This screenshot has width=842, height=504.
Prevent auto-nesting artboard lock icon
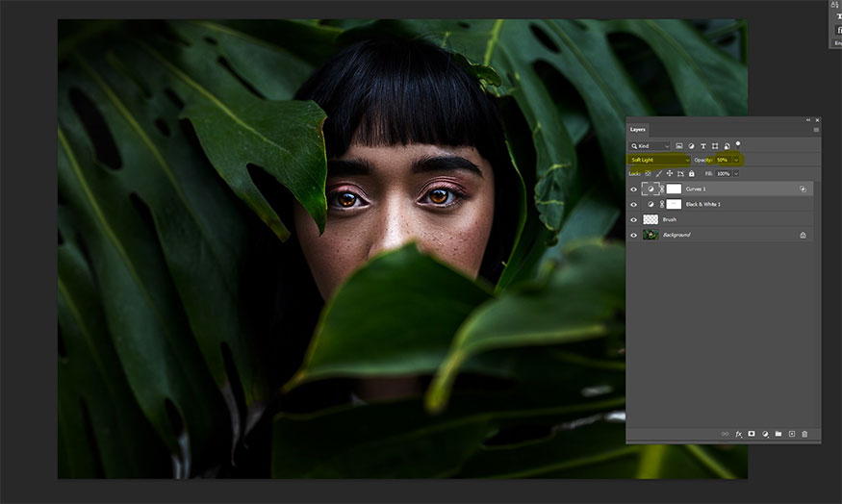(680, 173)
